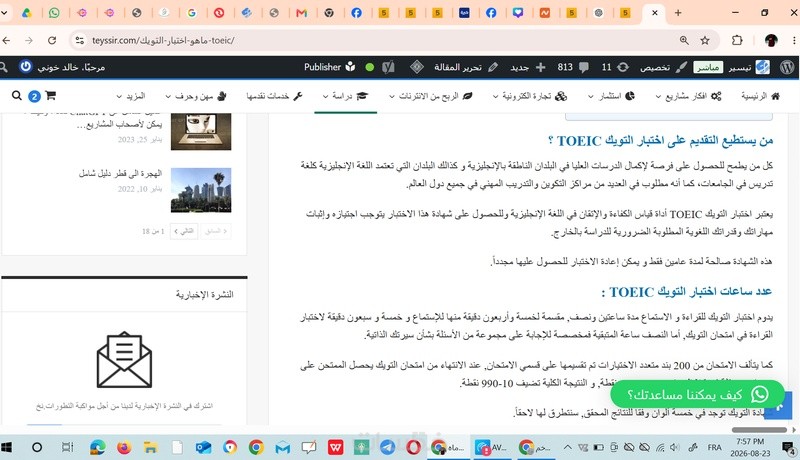Open the Windows notification center icon
This screenshot has width=800, height=460.
[x=789, y=448]
